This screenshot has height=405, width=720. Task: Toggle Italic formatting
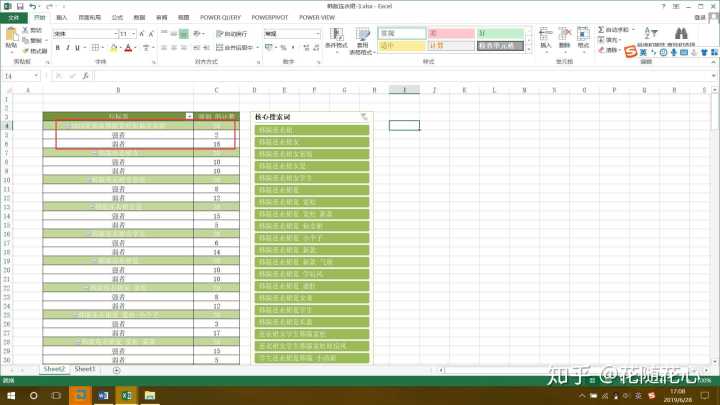65,47
